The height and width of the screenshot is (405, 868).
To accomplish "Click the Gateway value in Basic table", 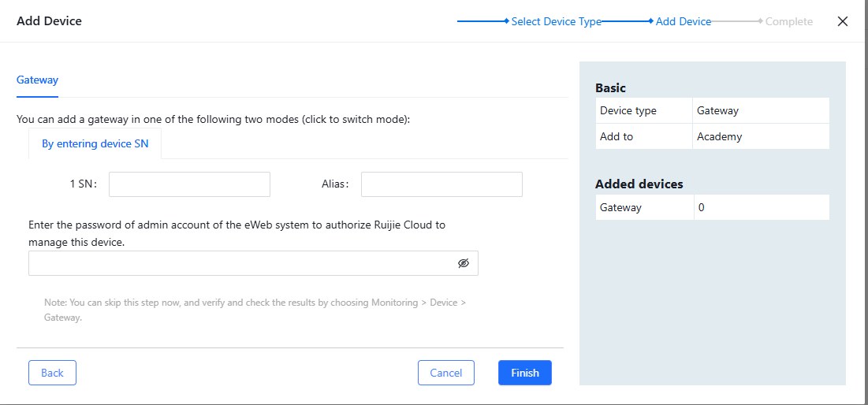I will (x=761, y=110).
